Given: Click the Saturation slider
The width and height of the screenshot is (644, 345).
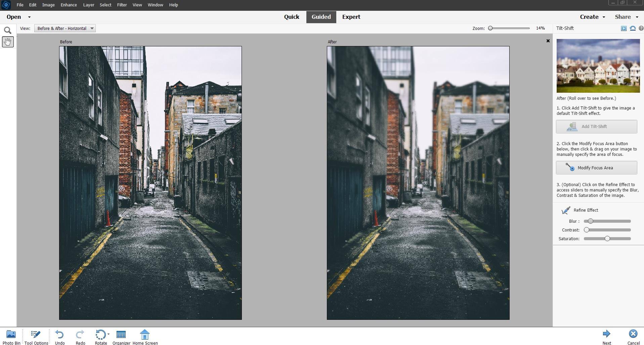Looking at the screenshot, I should (x=607, y=239).
